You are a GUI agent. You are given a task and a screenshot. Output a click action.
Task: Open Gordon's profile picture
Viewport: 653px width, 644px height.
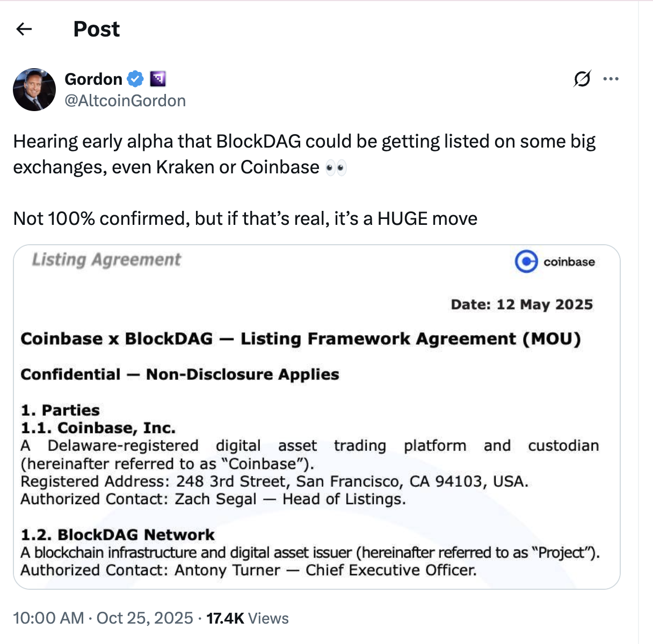coord(34,90)
